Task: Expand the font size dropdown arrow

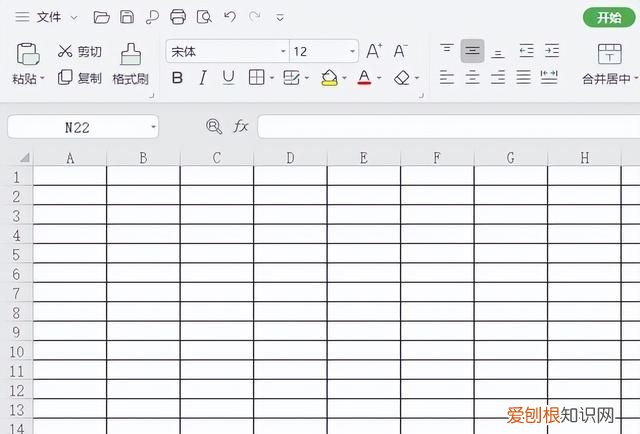Action: [352, 51]
